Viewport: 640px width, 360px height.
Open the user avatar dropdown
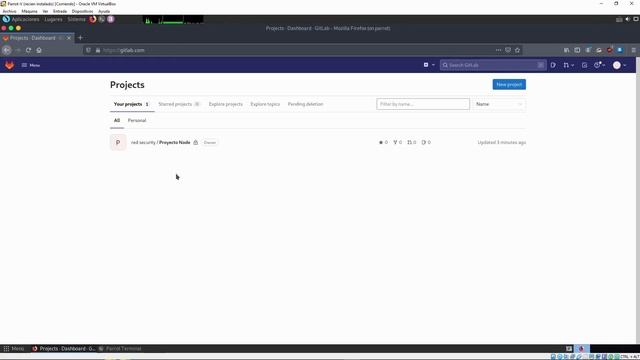point(619,65)
